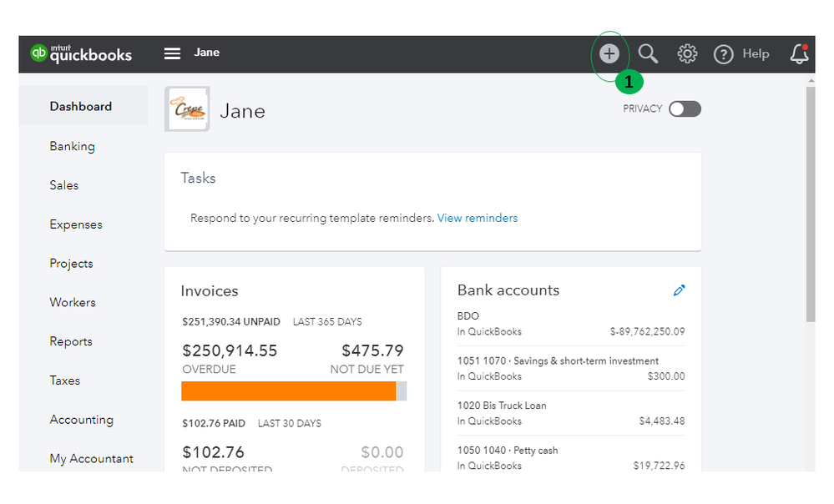Open the notifications bell icon
The image size is (834, 504).
tap(799, 54)
